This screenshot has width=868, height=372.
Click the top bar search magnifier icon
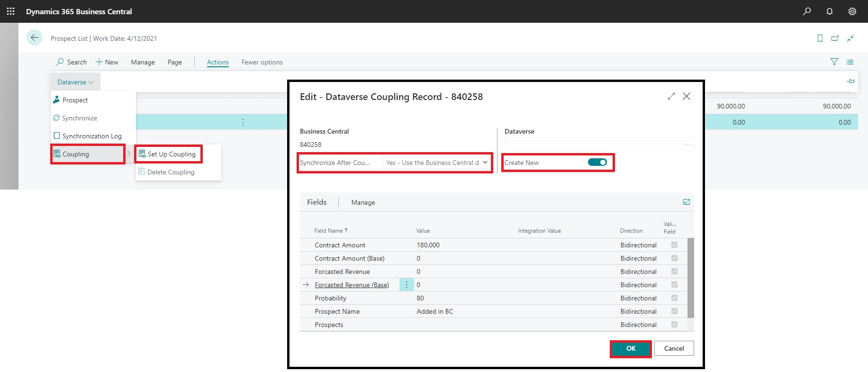(806, 11)
